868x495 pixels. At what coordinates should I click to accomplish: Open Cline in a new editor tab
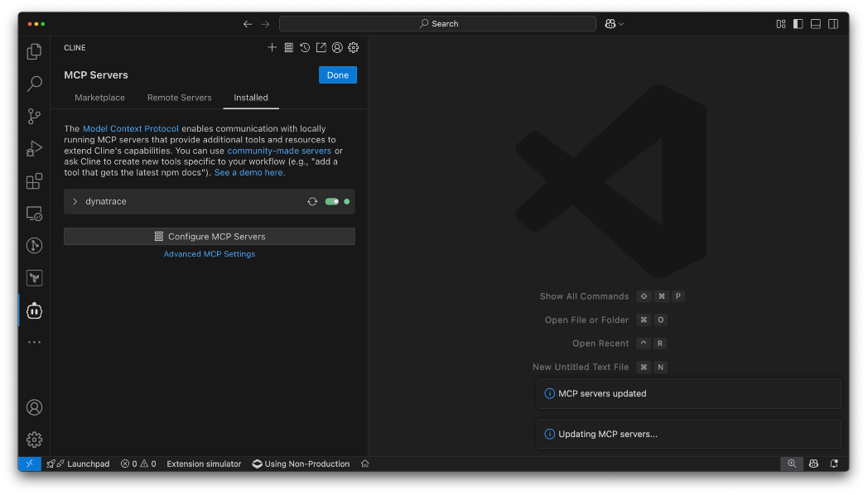pos(321,47)
